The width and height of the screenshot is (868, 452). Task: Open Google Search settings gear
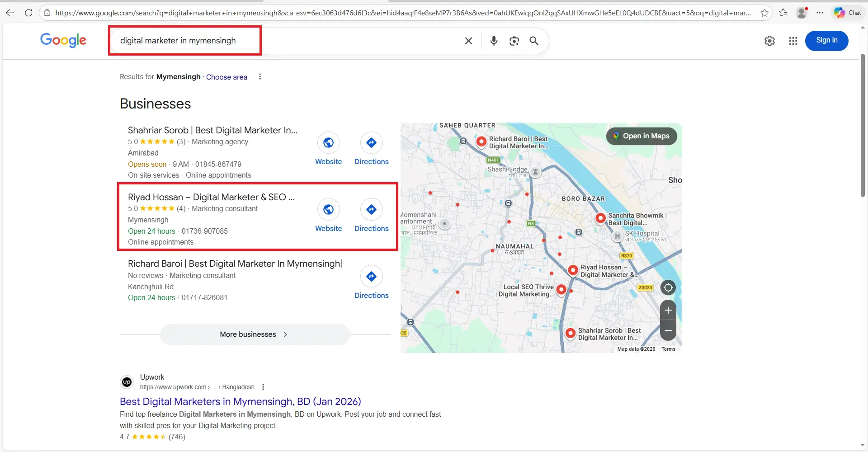(x=769, y=41)
